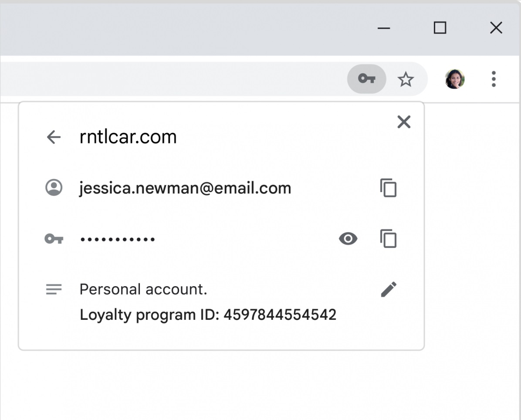Go back using the arrow beside rntlcar.com
Screen dimensions: 521x420
pyautogui.click(x=54, y=137)
